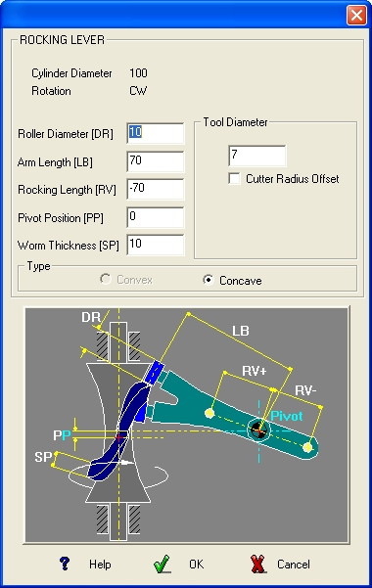Click the red X Cancel icon
Image resolution: width=372 pixels, height=588 pixels.
click(x=257, y=564)
